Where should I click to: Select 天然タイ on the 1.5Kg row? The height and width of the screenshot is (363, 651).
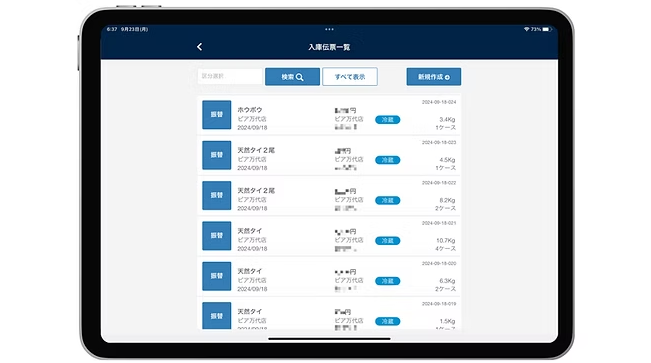pos(250,311)
